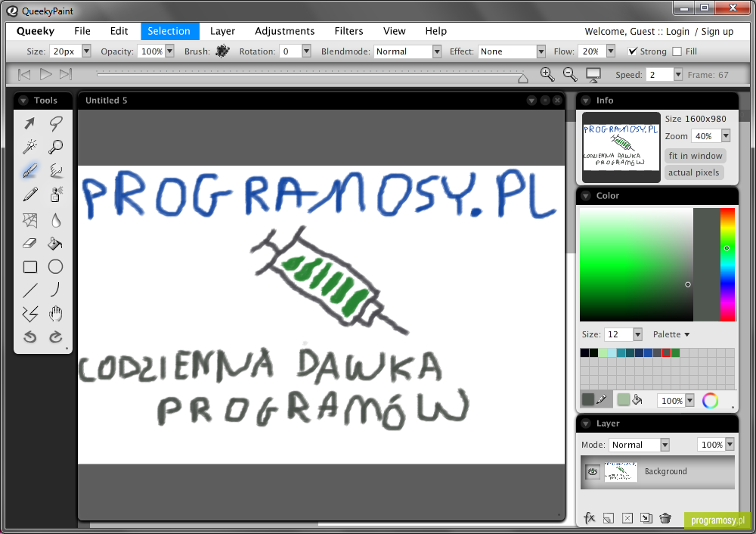Select the light green palette swatch

pyautogui.click(x=603, y=352)
